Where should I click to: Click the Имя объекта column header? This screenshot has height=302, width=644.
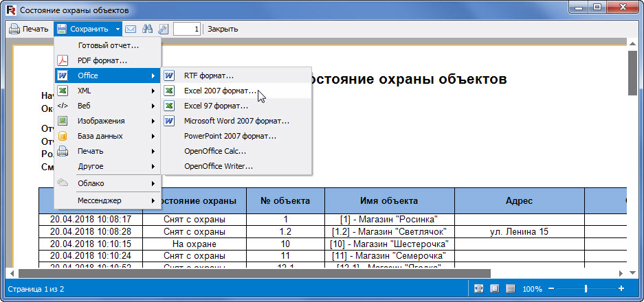coord(390,200)
